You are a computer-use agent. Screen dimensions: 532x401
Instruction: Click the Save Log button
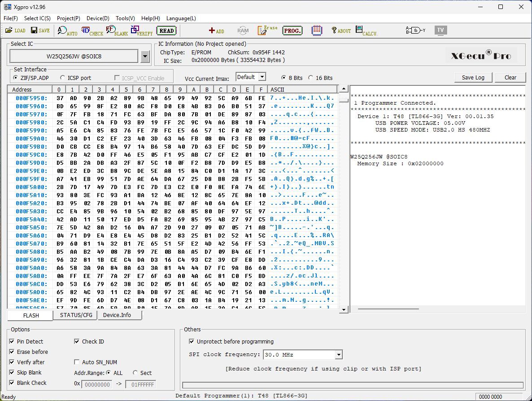point(473,77)
